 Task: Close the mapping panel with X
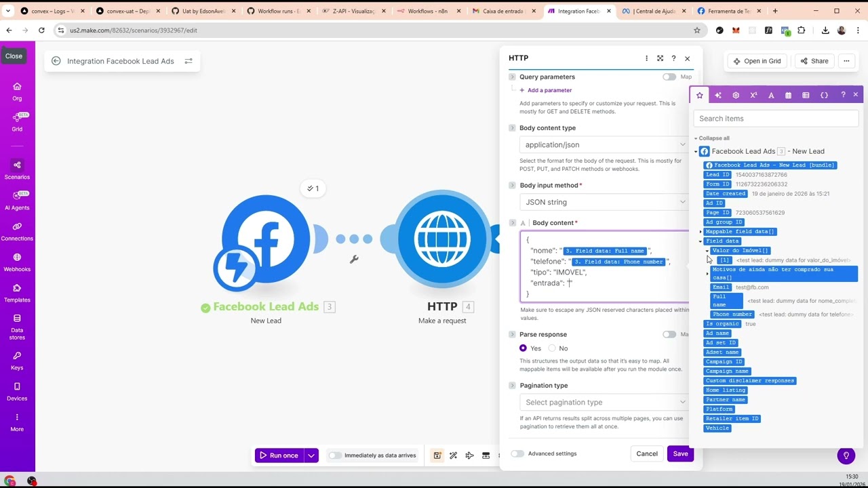[856, 95]
